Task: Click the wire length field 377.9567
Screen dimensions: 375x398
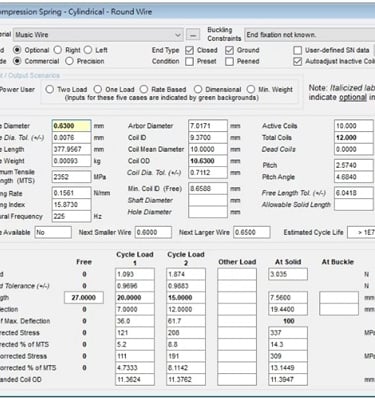Action: tap(71, 149)
